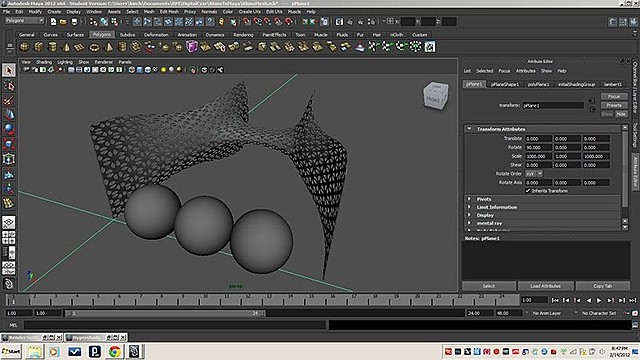
Task: Collapse Transform Attributes section
Action: pos(469,129)
